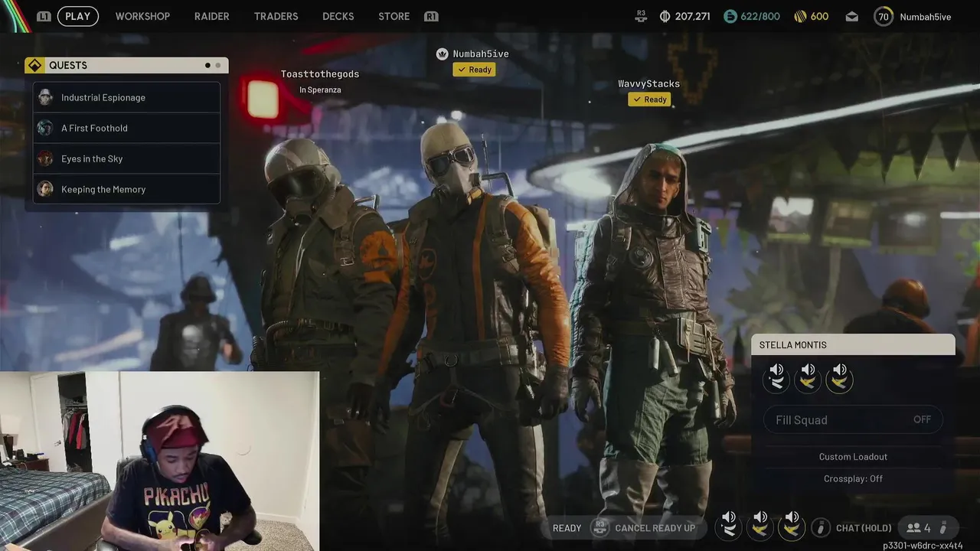Click the blue token icon beside 622/800
This screenshot has height=551, width=980.
coord(730,16)
